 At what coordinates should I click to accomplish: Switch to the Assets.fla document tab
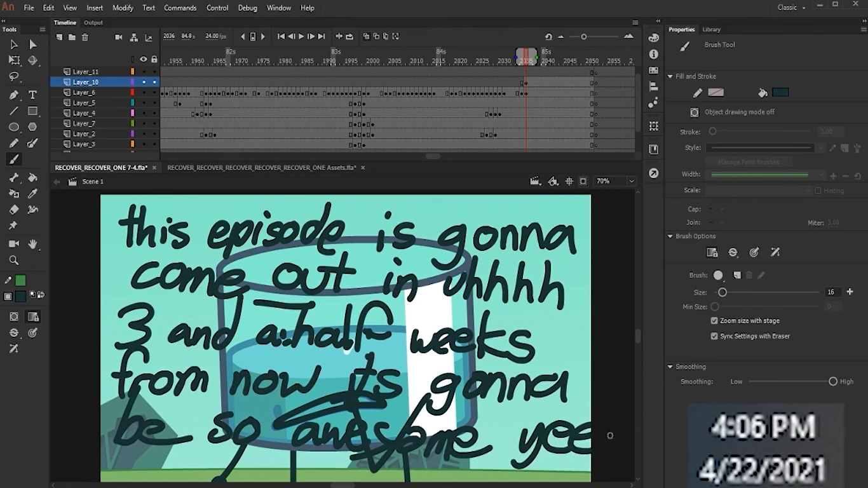pos(262,168)
